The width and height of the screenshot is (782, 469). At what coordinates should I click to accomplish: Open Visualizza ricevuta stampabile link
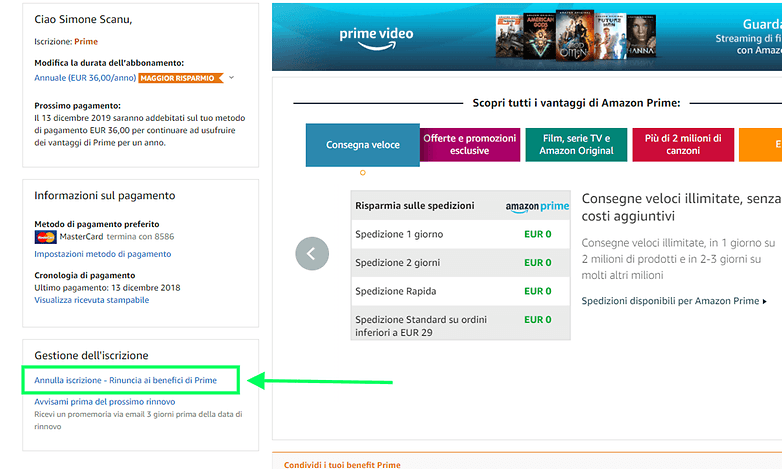pos(92,300)
